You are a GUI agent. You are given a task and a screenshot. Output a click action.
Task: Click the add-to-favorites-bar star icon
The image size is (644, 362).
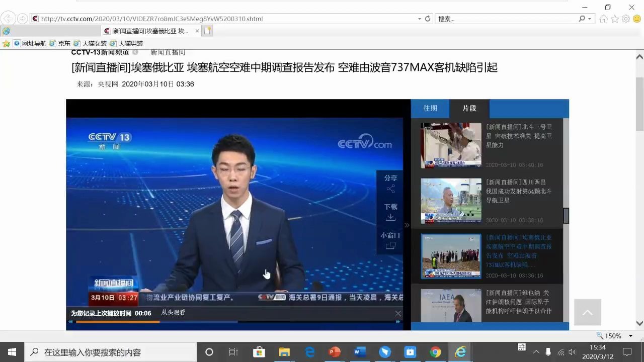coord(7,44)
